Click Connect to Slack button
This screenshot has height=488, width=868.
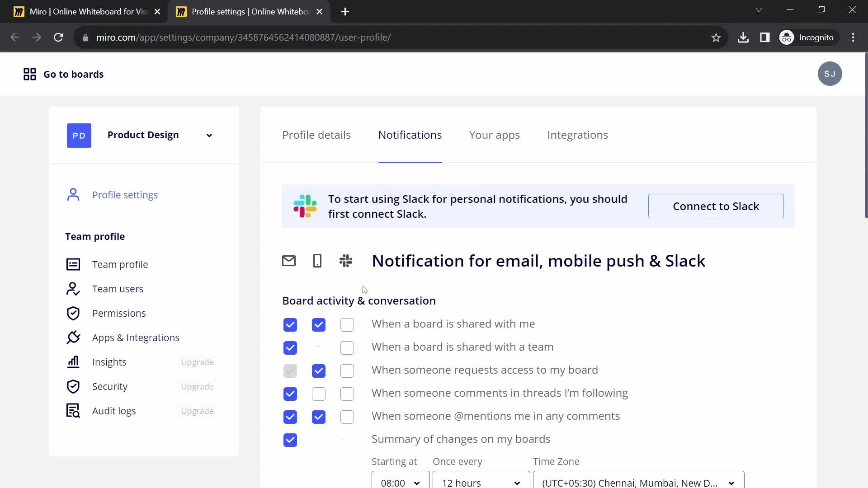716,206
